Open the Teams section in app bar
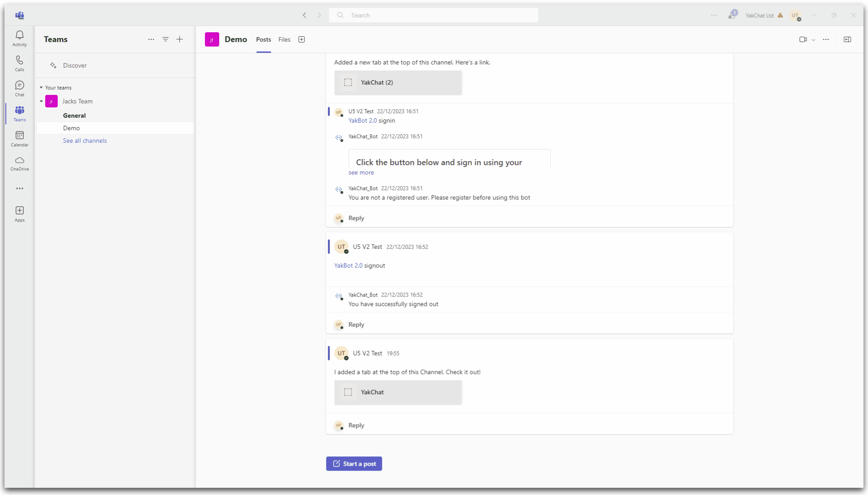 pos(20,114)
